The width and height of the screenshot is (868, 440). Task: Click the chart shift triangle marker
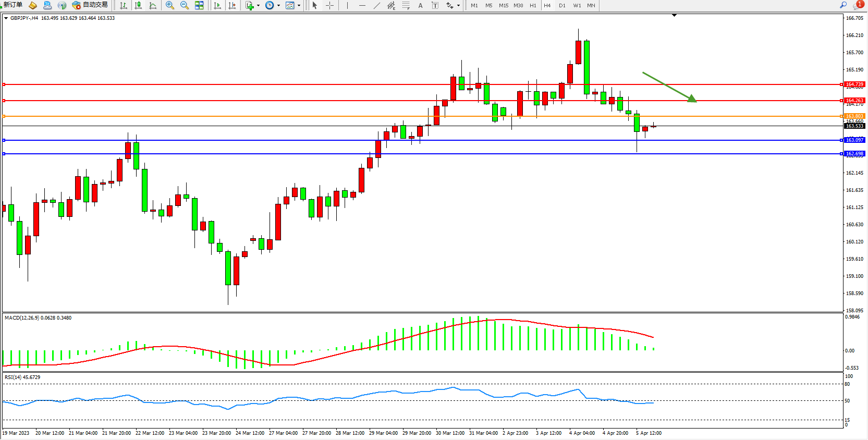(674, 16)
